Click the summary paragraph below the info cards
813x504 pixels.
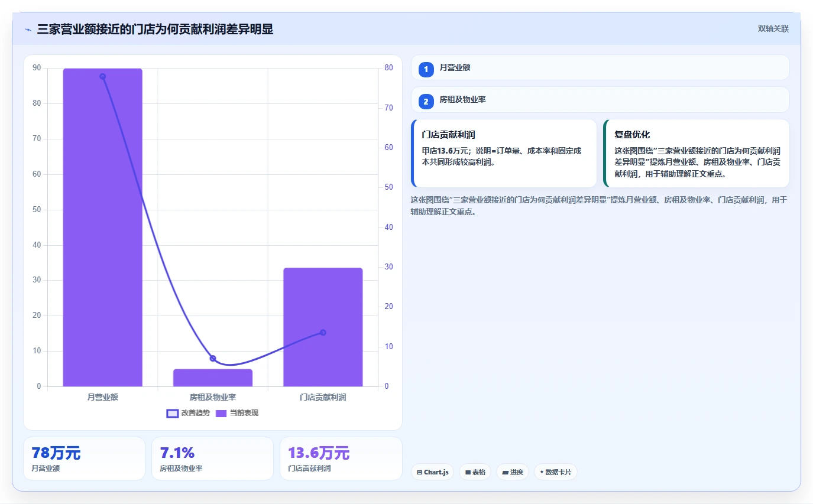(599, 206)
